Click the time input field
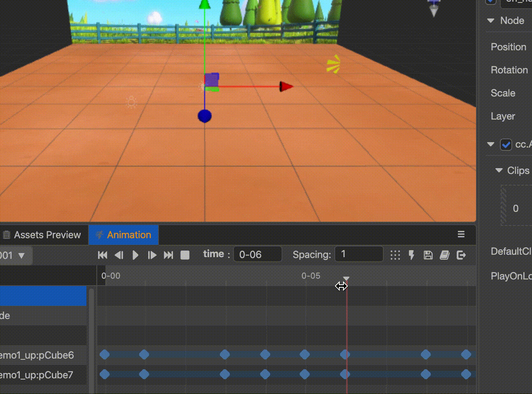This screenshot has height=394, width=532. [x=258, y=254]
